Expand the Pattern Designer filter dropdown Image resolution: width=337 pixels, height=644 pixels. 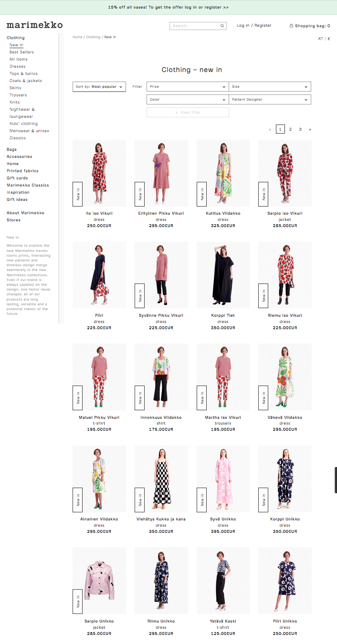click(270, 100)
